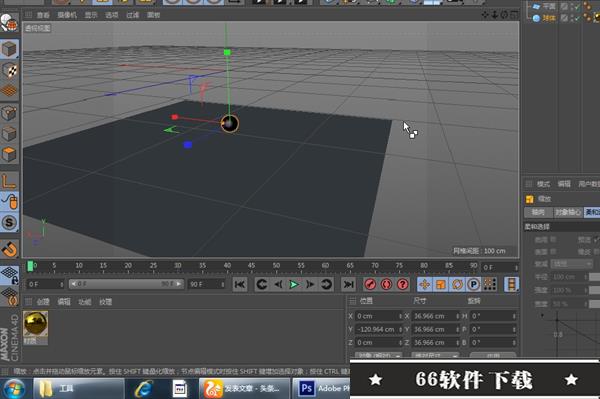Click the red record keyframe icon

pos(370,284)
